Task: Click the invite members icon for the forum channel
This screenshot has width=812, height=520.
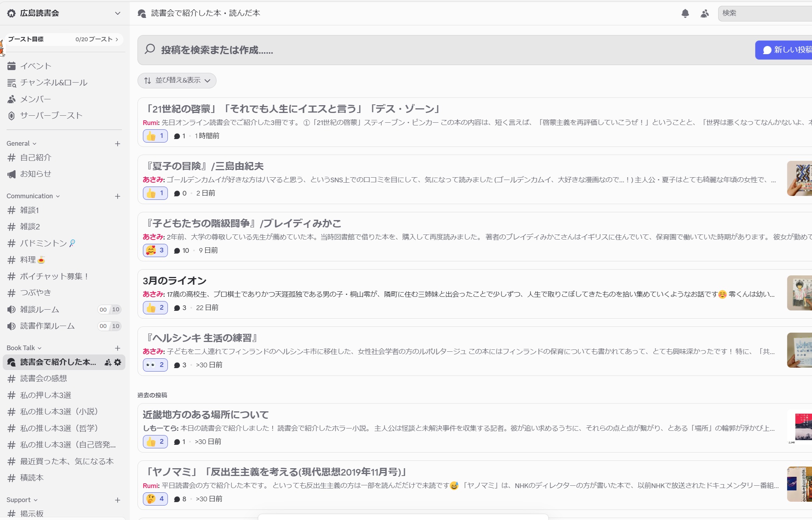Action: click(108, 362)
